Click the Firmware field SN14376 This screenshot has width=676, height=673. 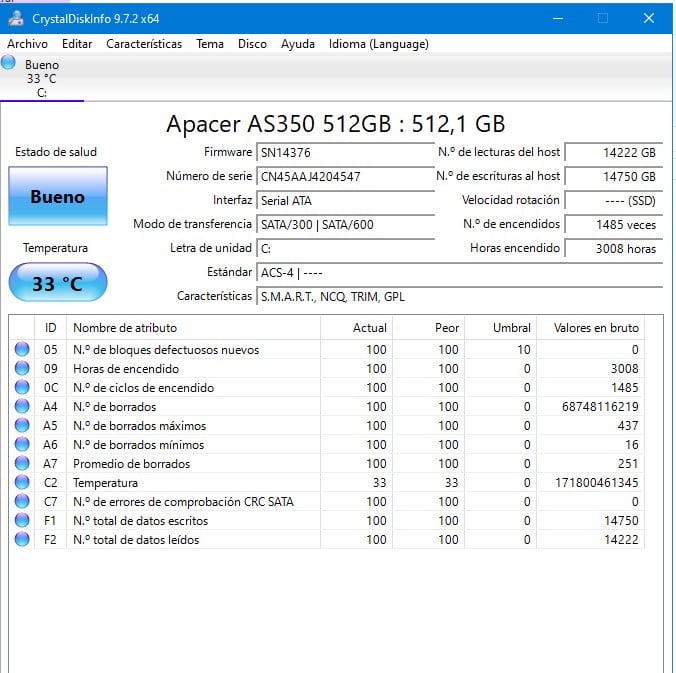345,153
